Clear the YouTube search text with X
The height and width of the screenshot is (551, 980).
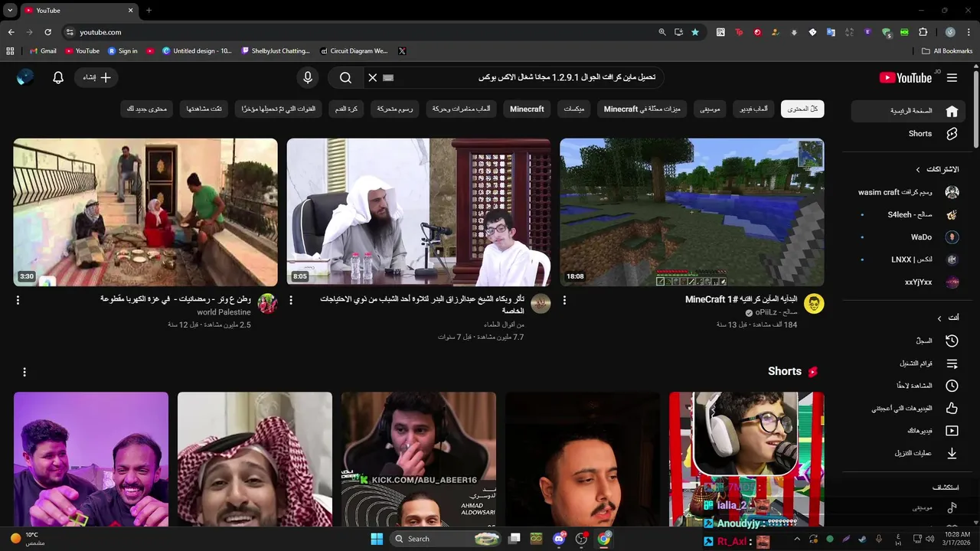coord(373,77)
